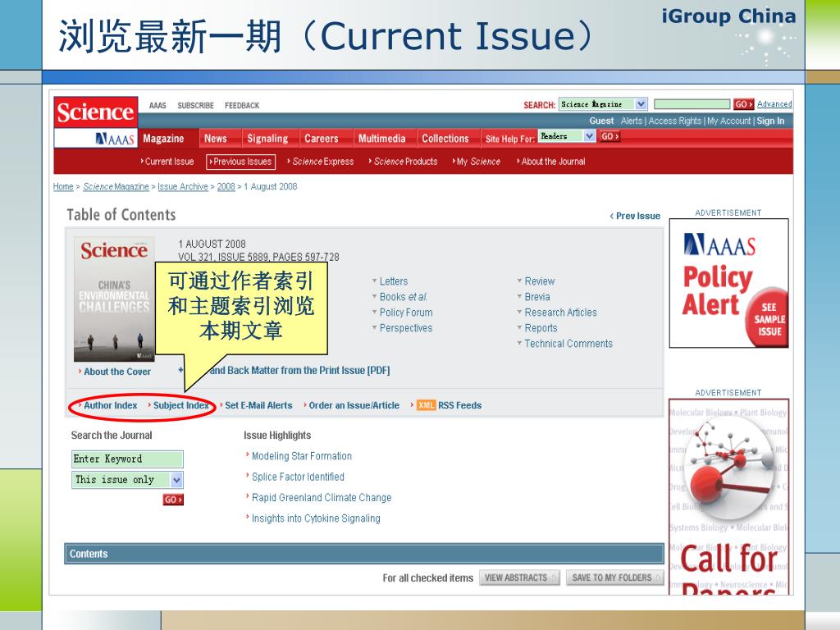Jump to the Brevia section

(536, 297)
